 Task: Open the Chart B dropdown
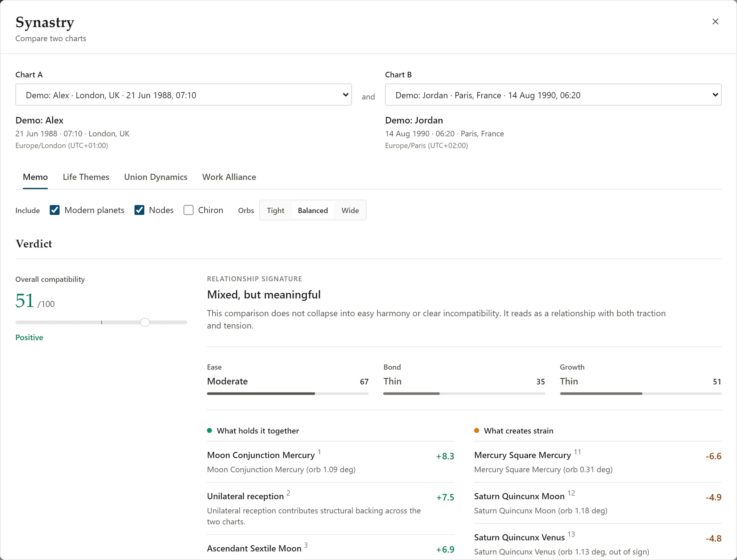pyautogui.click(x=553, y=95)
